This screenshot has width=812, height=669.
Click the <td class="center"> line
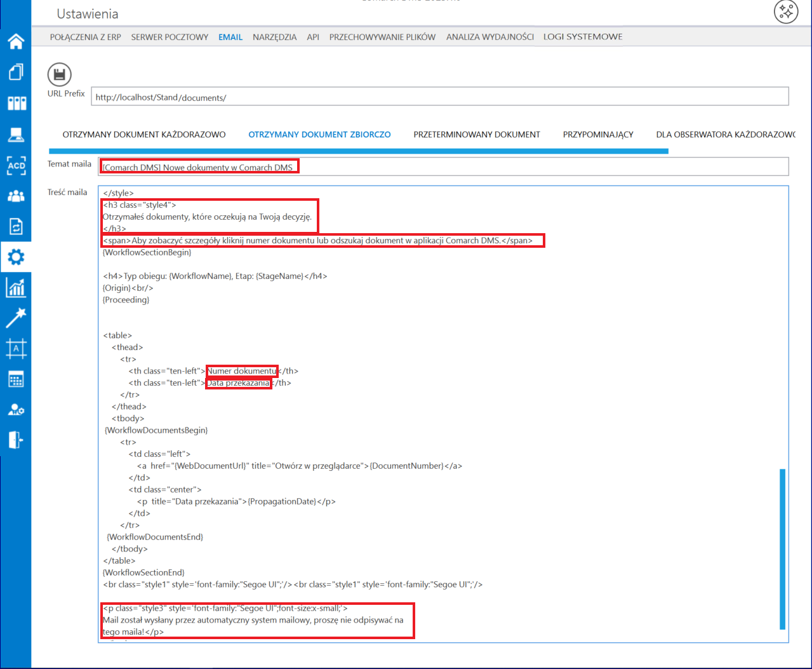(165, 490)
